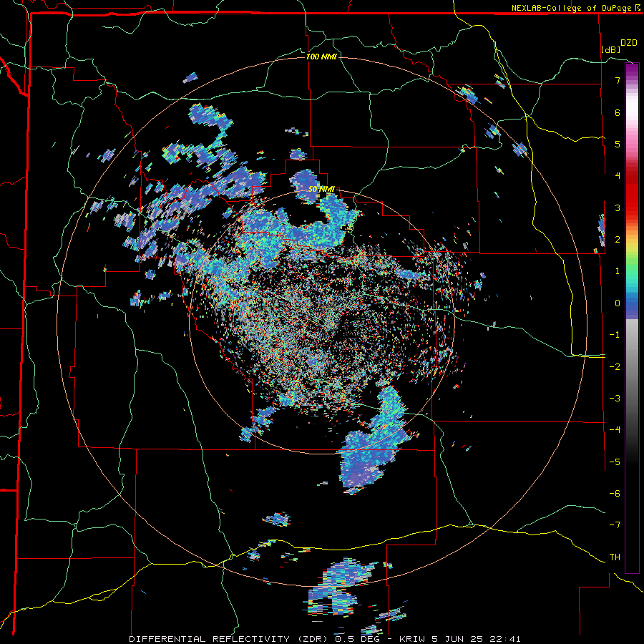Screen dimensions: 644x644
Task: Click the 2 dB value on color scale
Action: point(618,240)
